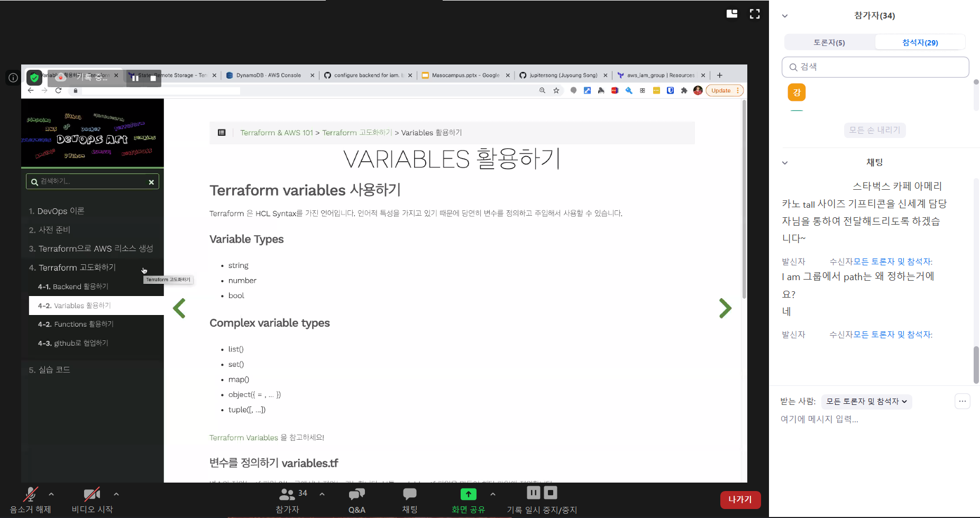The height and width of the screenshot is (518, 980).
Task: Open the chat (채팅) toolbar icon
Action: pos(409,495)
